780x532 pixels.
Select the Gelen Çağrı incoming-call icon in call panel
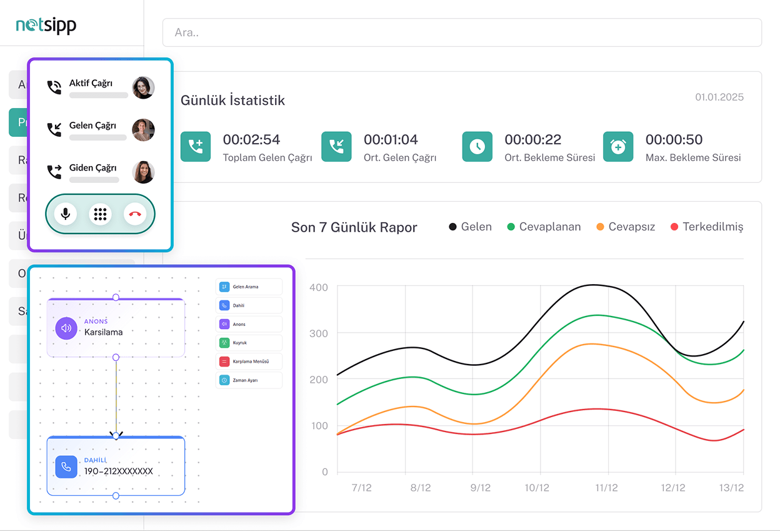(x=54, y=130)
